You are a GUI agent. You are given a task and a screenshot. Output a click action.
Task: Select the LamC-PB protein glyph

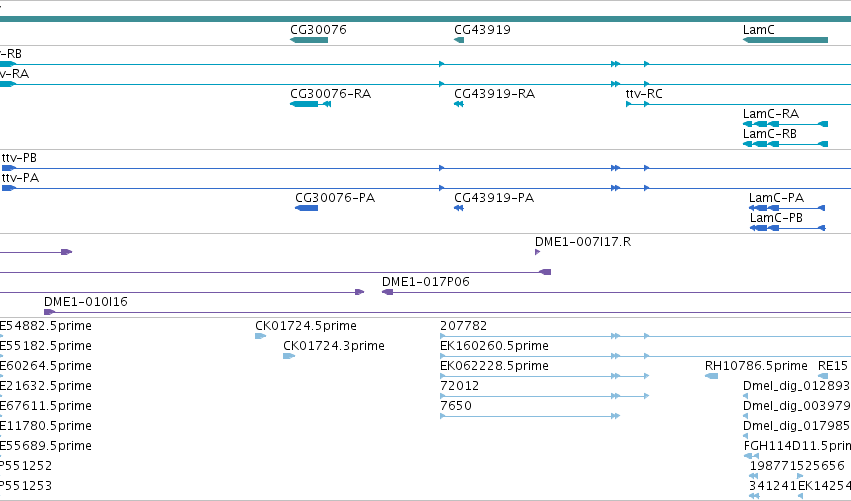tap(788, 229)
